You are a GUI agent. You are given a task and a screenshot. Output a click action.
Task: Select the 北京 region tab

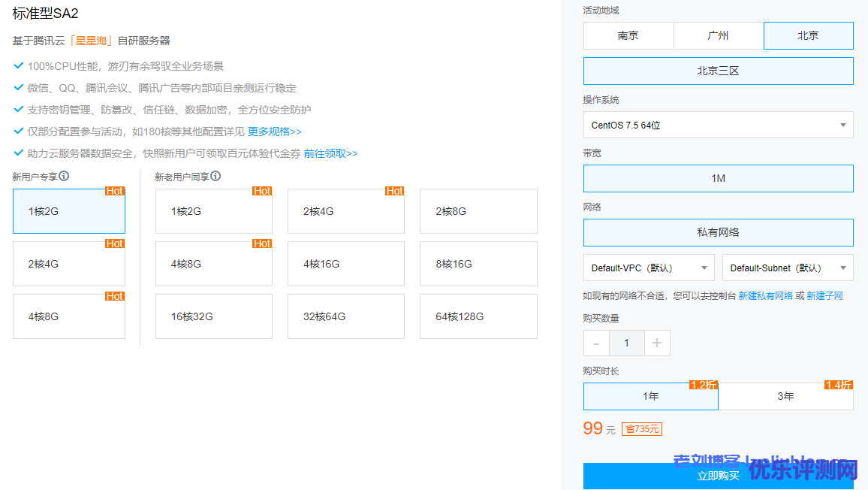pyautogui.click(x=808, y=35)
